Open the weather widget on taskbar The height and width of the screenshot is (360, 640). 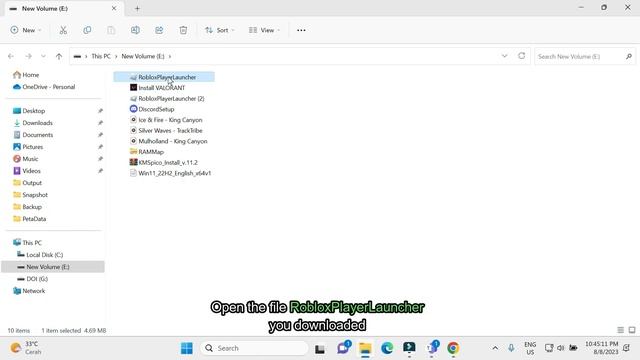pos(26,348)
